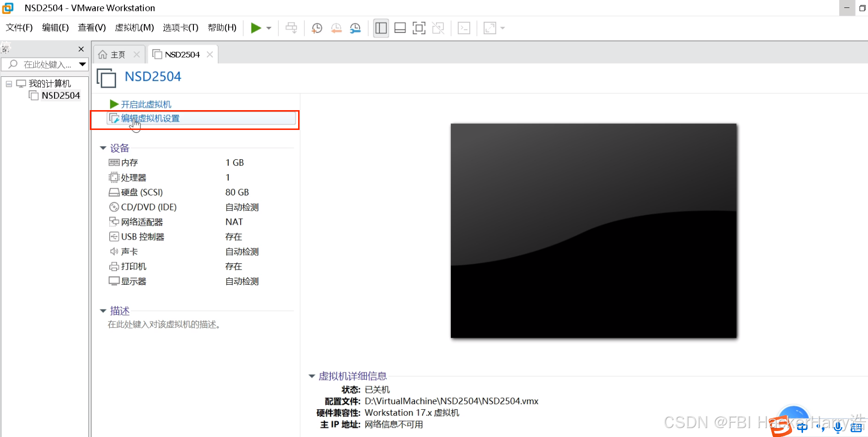
Task: Click the 1 GB memory value
Action: [x=235, y=163]
